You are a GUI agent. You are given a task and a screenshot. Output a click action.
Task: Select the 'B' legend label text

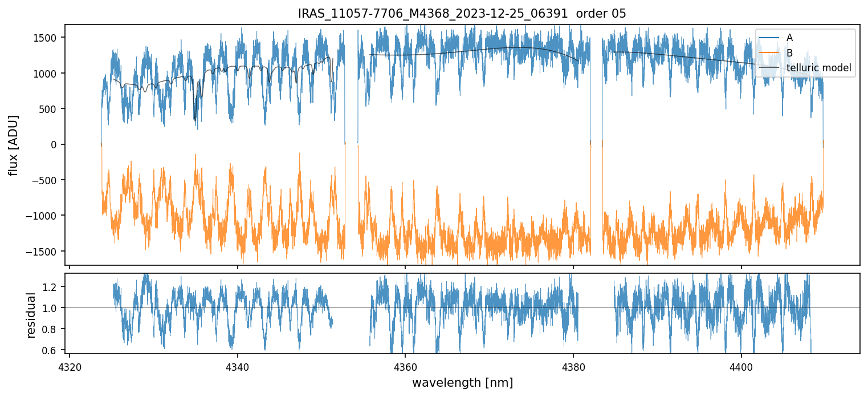789,53
